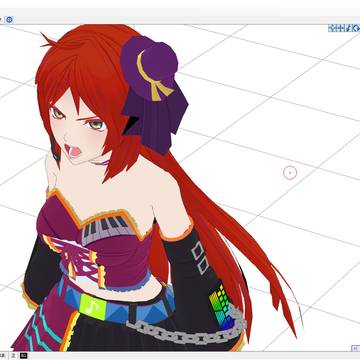Click the blue circular toolbar icon
This screenshot has width=360, height=360.
(9, 20)
